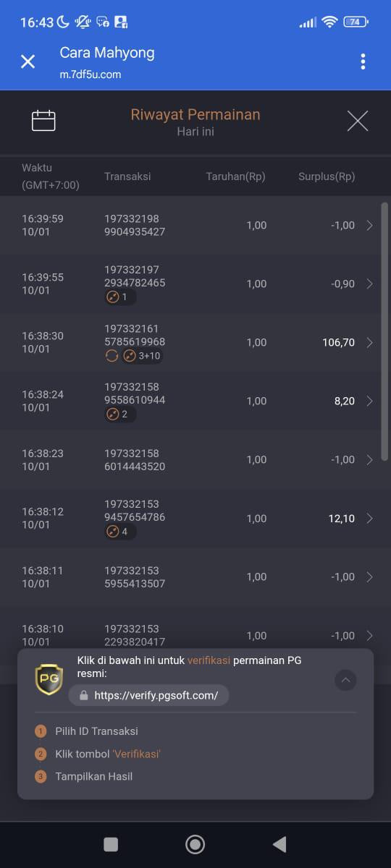Tap the orange 'verifikasi' highlighted word
This screenshot has width=391, height=868.
coord(209,660)
